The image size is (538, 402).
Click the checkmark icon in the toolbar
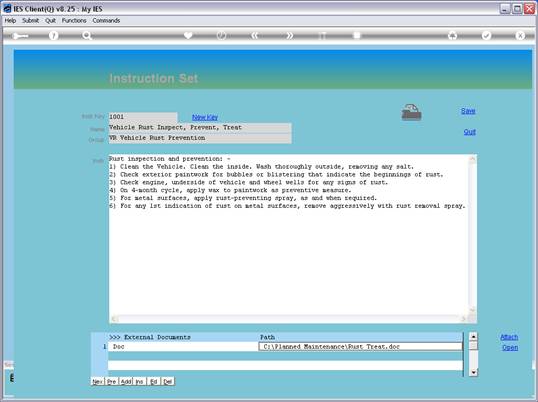pyautogui.click(x=486, y=35)
